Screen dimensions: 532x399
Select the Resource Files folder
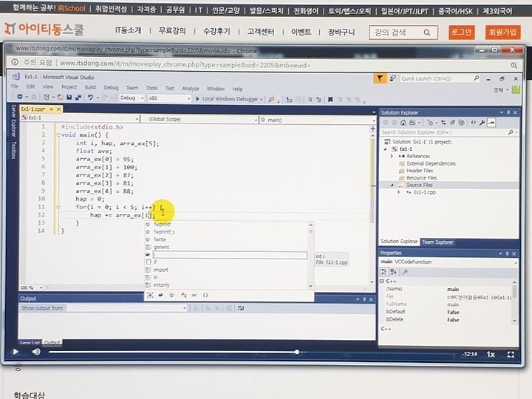(422, 178)
